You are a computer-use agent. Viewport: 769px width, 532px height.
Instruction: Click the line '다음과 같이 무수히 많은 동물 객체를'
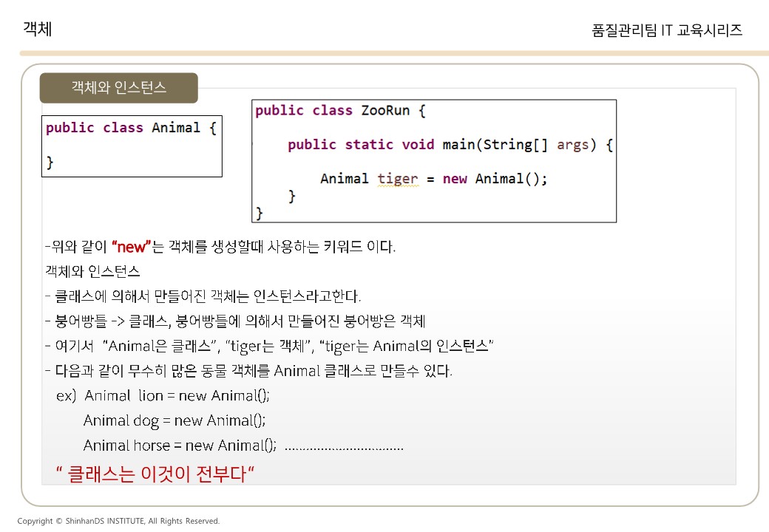[x=248, y=371]
